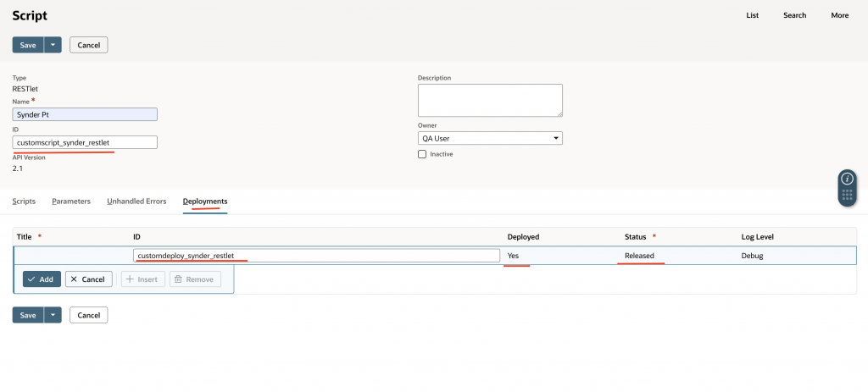This screenshot has height=392, width=868.
Task: Open the More menu at top right
Action: 839,15
